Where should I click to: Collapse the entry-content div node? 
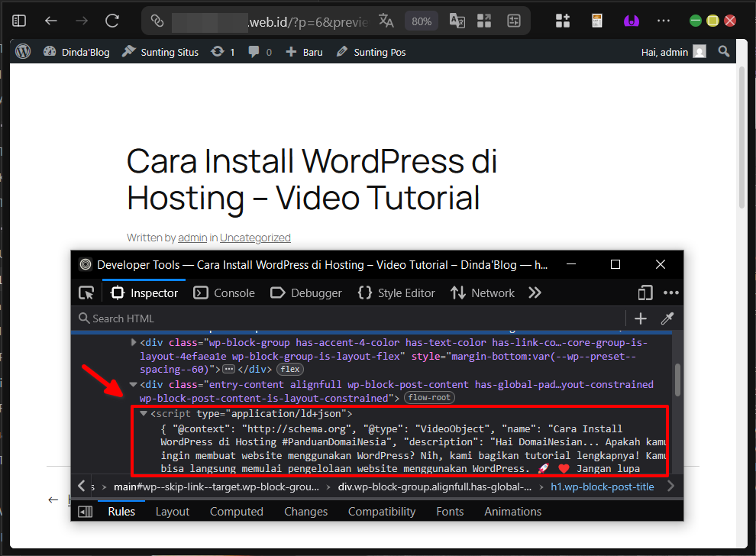click(x=132, y=384)
